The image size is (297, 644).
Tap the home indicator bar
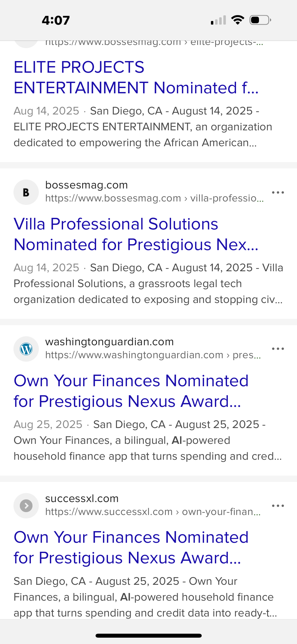click(x=149, y=636)
